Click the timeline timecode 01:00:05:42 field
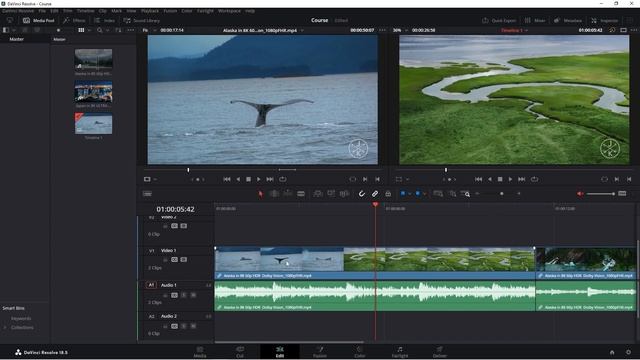The width and height of the screenshot is (640, 360). (176, 209)
